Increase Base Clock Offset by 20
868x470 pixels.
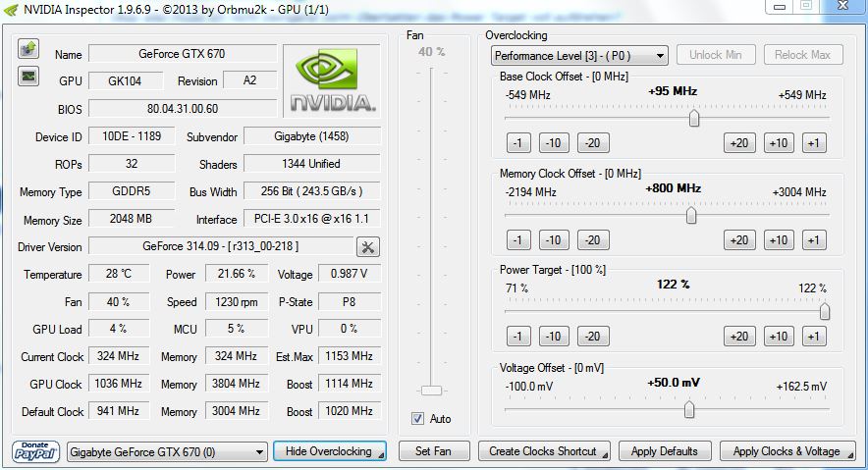tap(739, 143)
